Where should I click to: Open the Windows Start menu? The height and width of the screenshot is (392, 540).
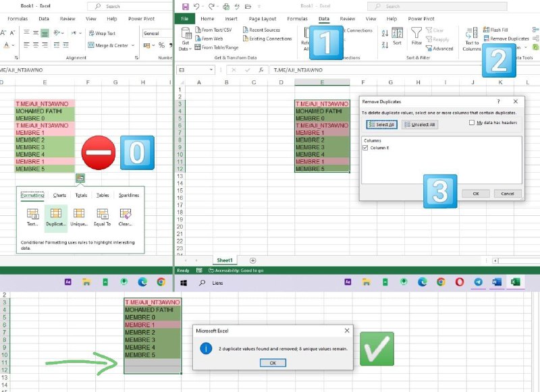(x=184, y=283)
